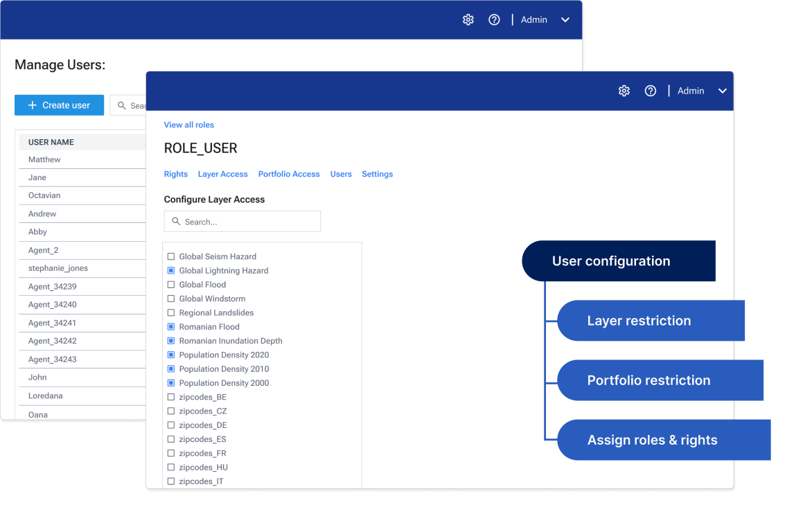812x525 pixels.
Task: Open the help icon on the role window
Action: coord(650,90)
